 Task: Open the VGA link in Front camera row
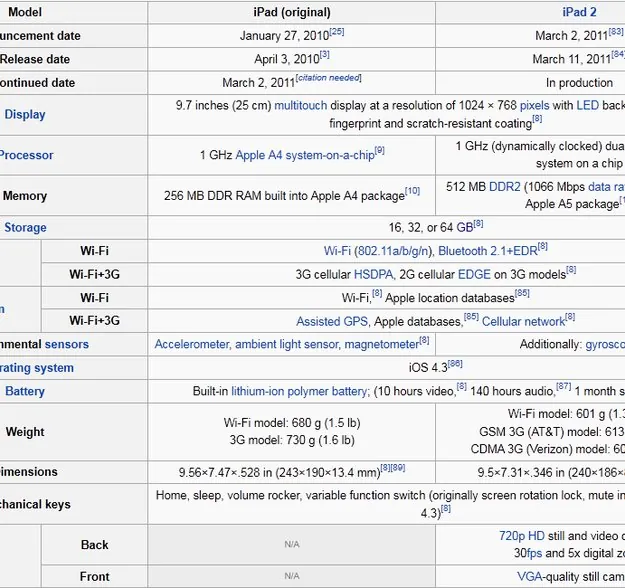pos(529,577)
